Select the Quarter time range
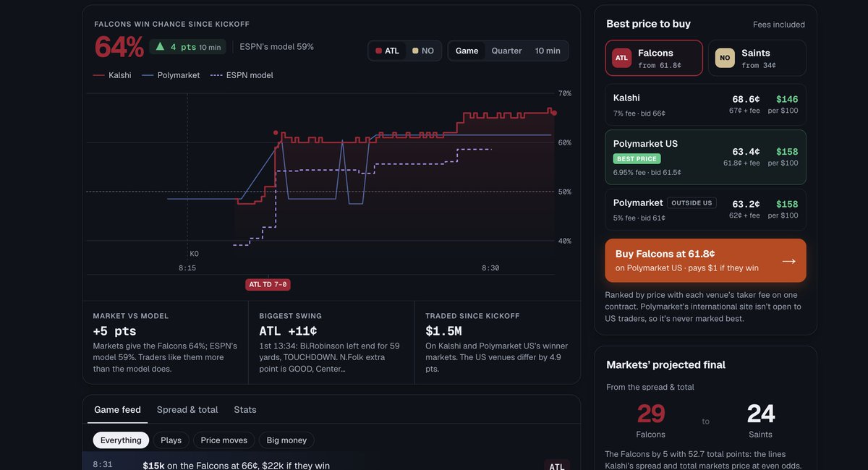868x470 pixels. point(506,51)
